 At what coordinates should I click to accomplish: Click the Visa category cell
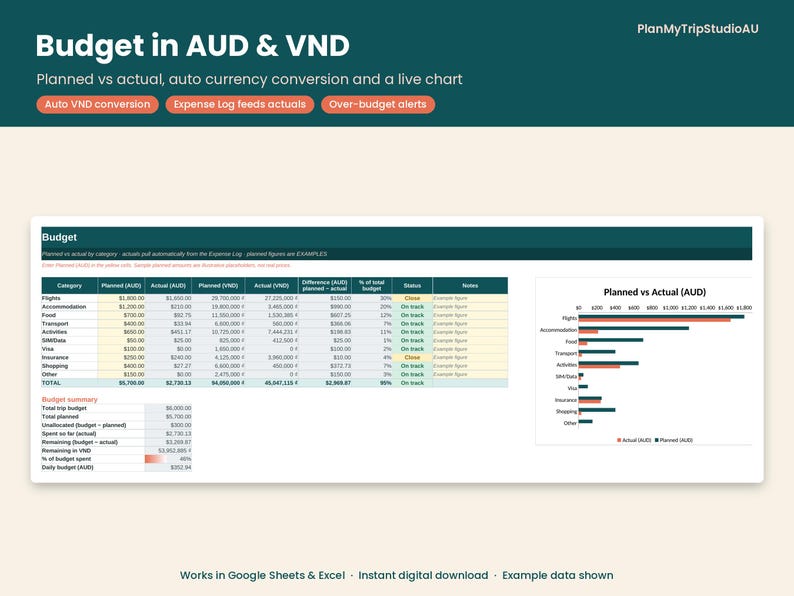(x=69, y=349)
